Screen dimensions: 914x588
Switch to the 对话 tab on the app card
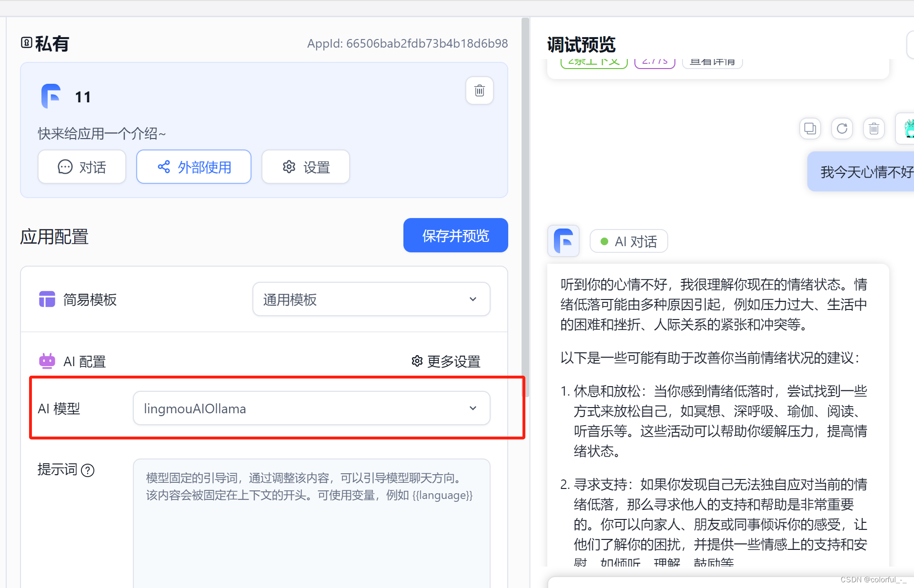tap(81, 167)
